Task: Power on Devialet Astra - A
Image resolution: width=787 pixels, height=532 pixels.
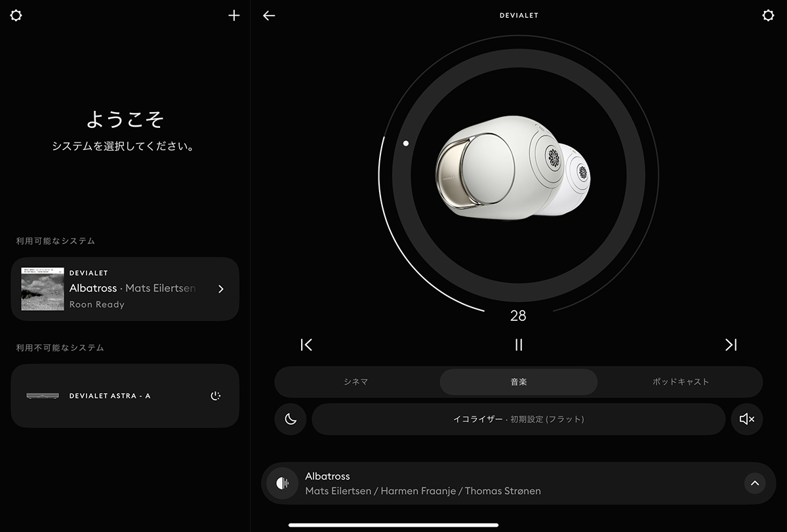Action: click(x=216, y=396)
